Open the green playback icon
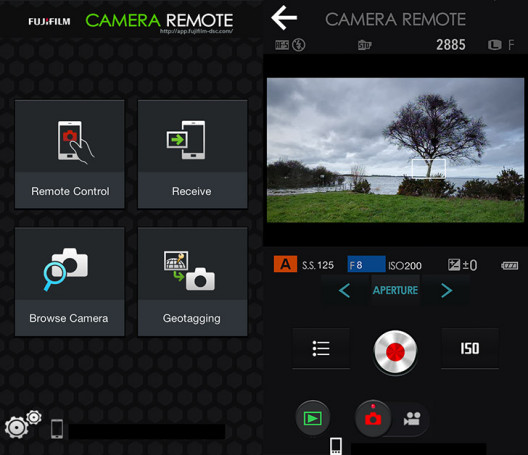 pyautogui.click(x=313, y=418)
